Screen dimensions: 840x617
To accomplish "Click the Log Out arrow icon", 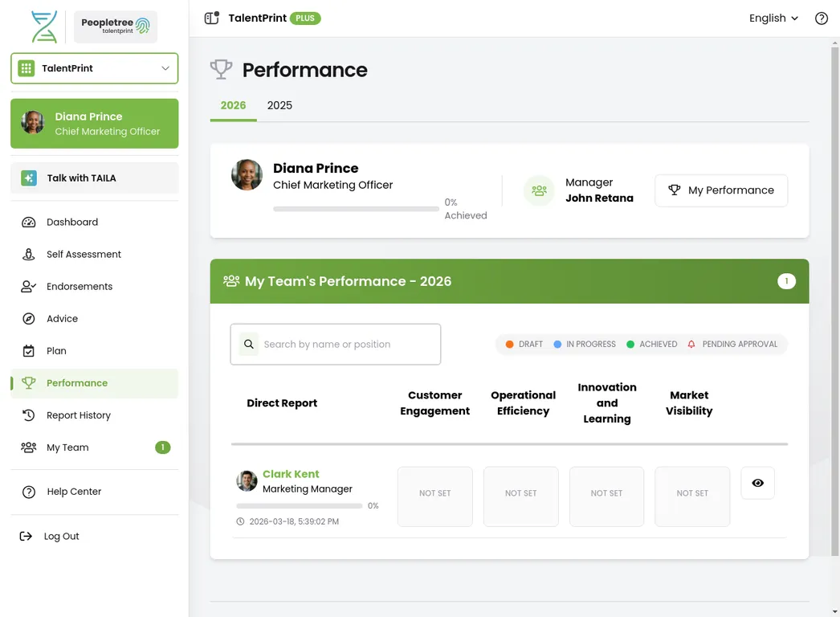I will [x=26, y=536].
